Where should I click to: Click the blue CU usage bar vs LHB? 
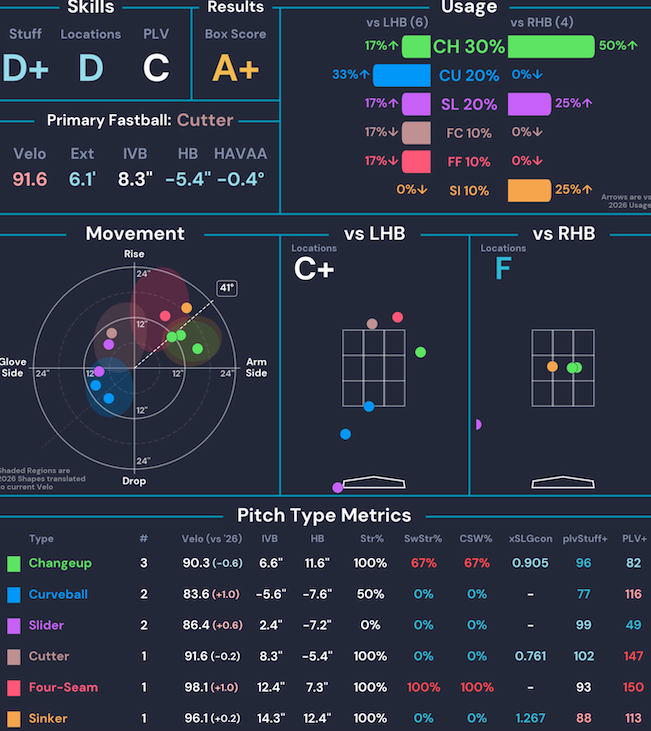[x=401, y=75]
